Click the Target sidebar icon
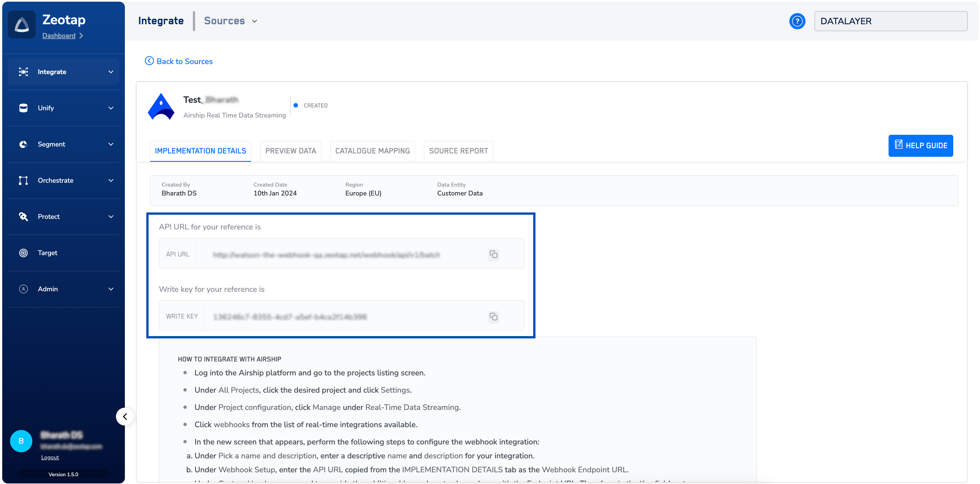980x484 pixels. coord(23,253)
